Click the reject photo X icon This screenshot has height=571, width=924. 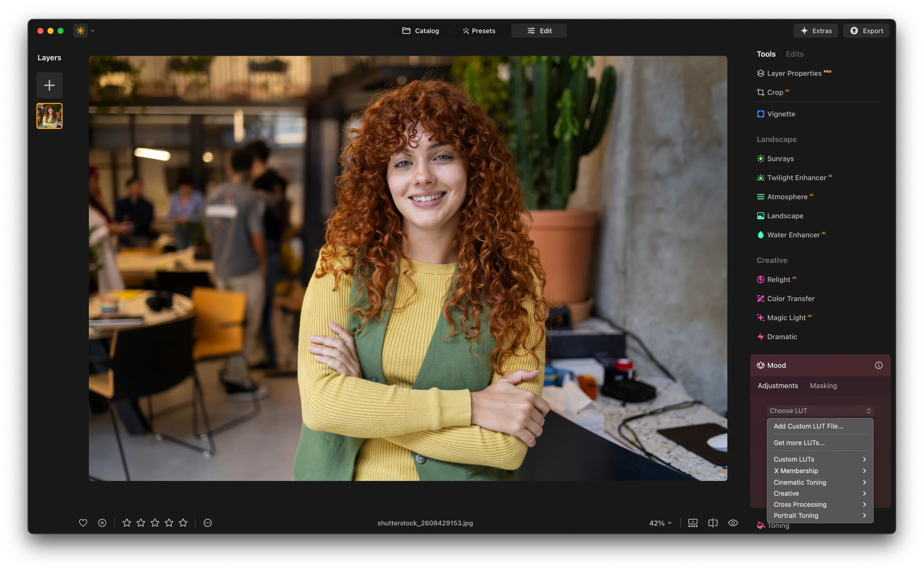pos(102,523)
